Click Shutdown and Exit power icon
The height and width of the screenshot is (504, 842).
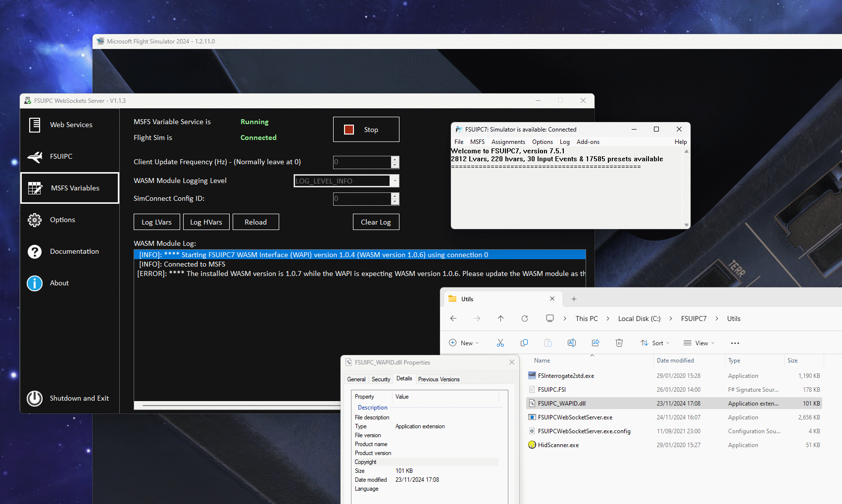pyautogui.click(x=35, y=398)
